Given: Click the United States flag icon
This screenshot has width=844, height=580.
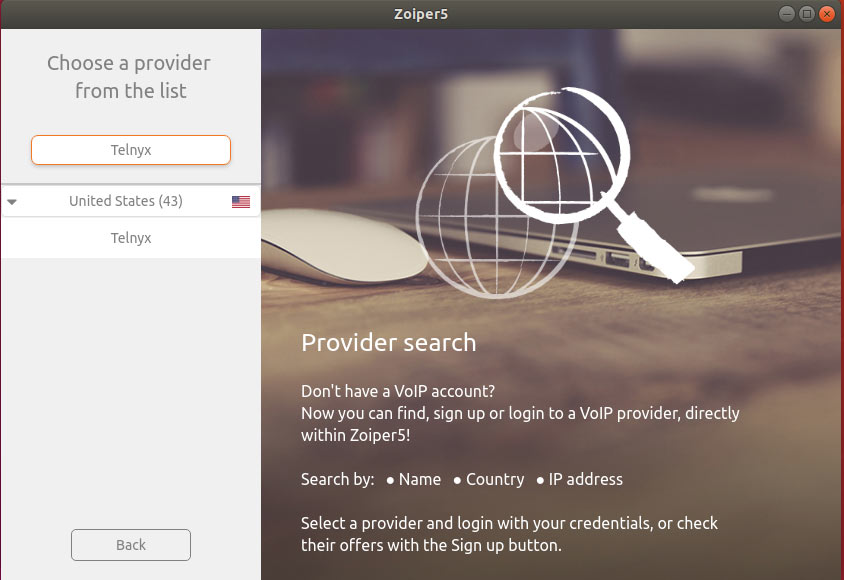Looking at the screenshot, I should click(241, 202).
